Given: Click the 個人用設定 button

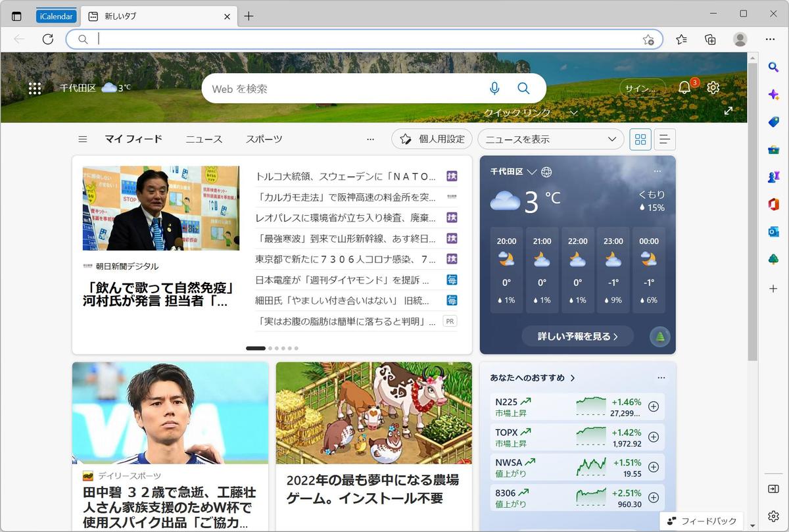Looking at the screenshot, I should click(x=432, y=139).
